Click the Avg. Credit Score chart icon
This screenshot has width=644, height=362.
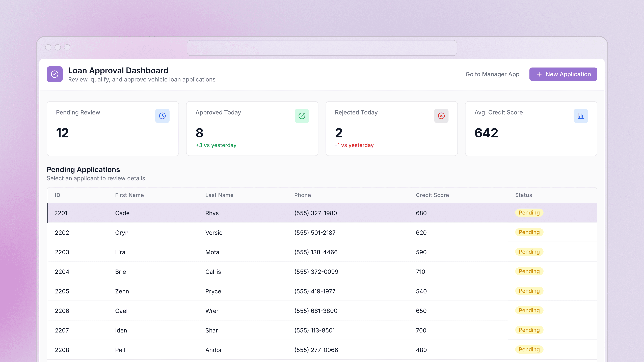(x=581, y=116)
